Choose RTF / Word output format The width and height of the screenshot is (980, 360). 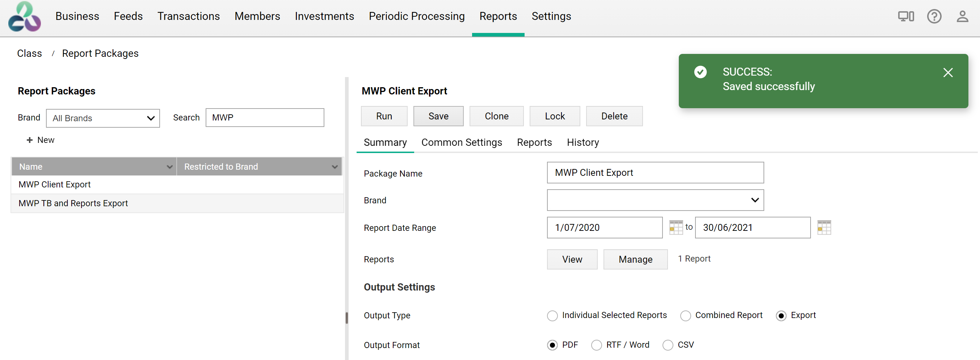click(x=596, y=345)
